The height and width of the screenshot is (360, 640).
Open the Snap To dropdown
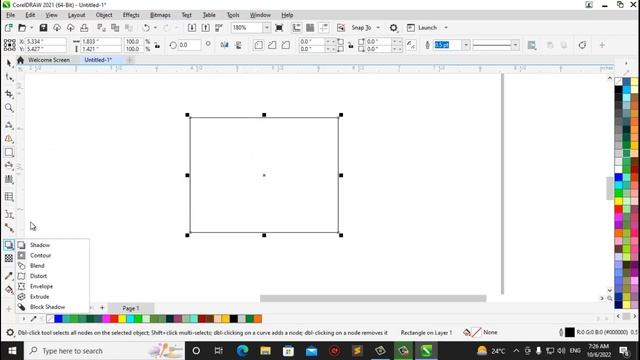pos(378,28)
